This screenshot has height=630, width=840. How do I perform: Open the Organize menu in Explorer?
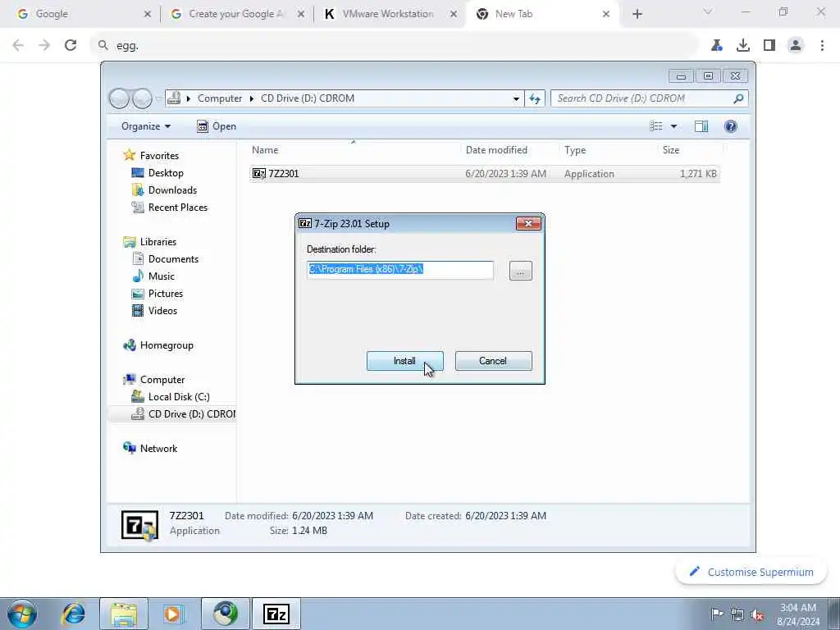pyautogui.click(x=146, y=126)
